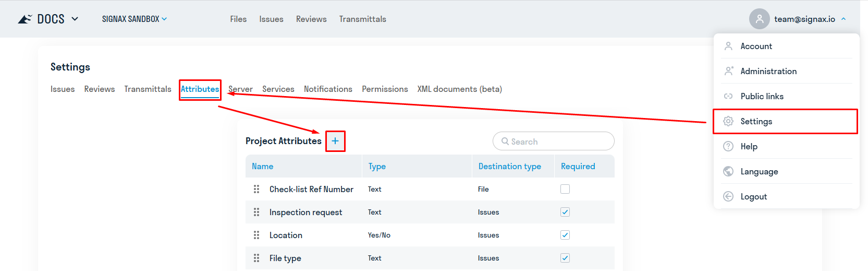868x271 pixels.
Task: Open Administration from the user menu
Action: [x=786, y=71]
